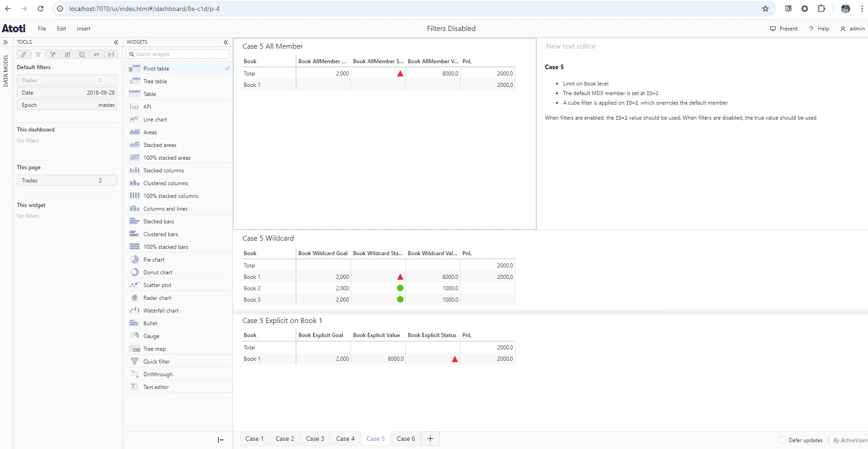Open the admin user menu
The height and width of the screenshot is (449, 868).
tap(852, 29)
